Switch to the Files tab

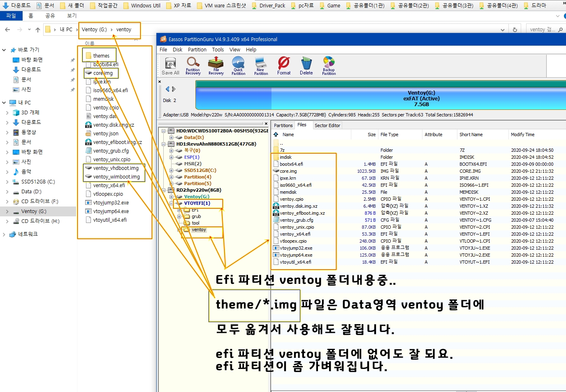[302, 125]
